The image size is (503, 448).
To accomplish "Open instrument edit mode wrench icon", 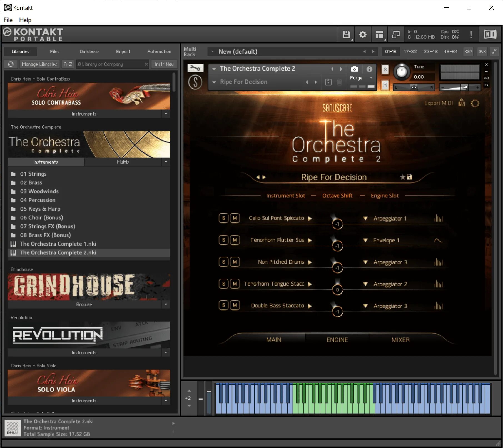I will coord(195,68).
